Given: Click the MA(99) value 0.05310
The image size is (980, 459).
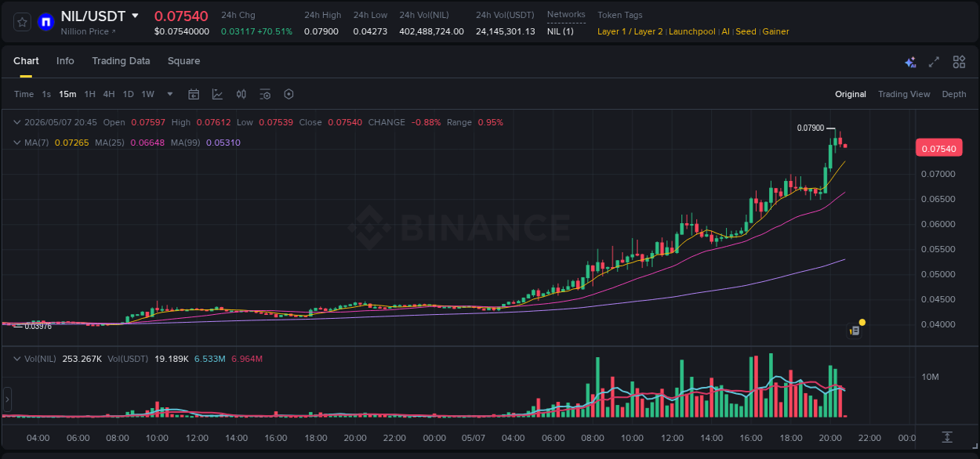Looking at the screenshot, I should 223,143.
